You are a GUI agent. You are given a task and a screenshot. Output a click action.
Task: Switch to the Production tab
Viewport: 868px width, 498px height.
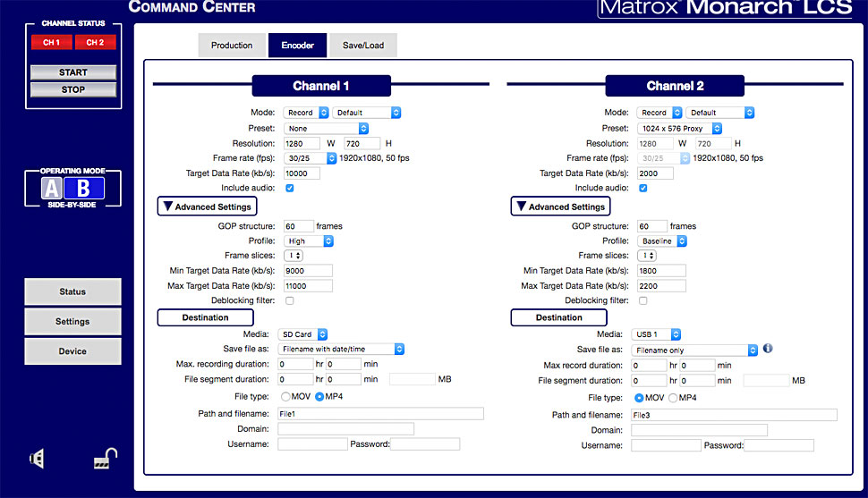232,46
